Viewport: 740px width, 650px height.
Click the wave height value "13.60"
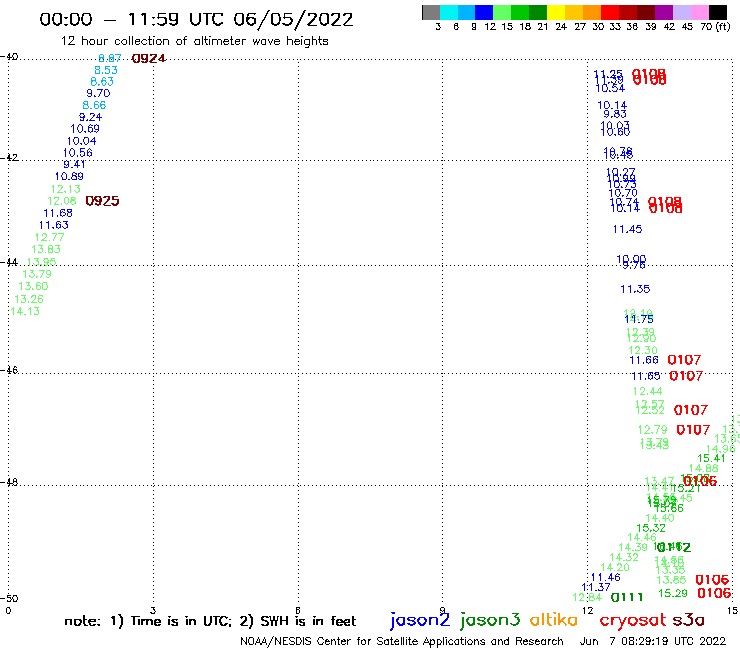(33, 287)
